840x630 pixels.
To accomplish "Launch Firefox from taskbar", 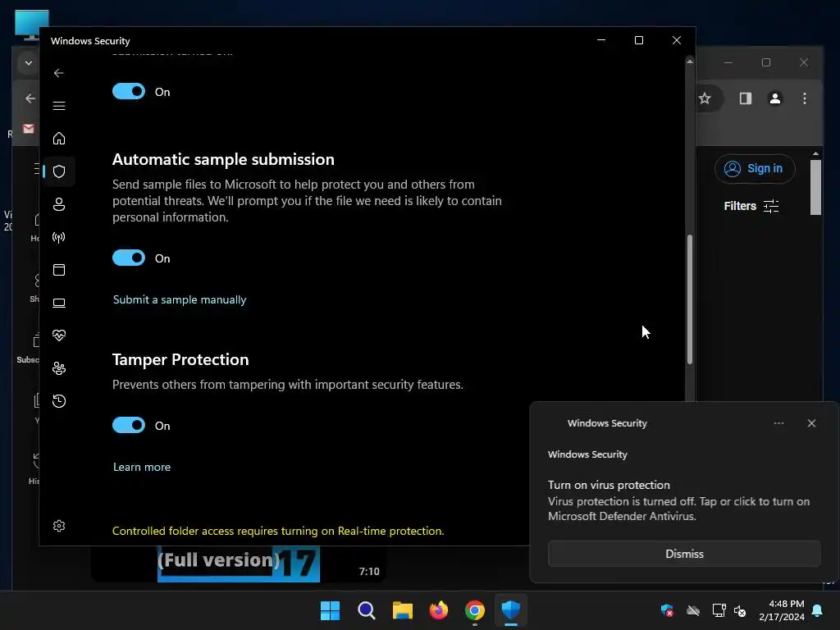I will point(439,610).
